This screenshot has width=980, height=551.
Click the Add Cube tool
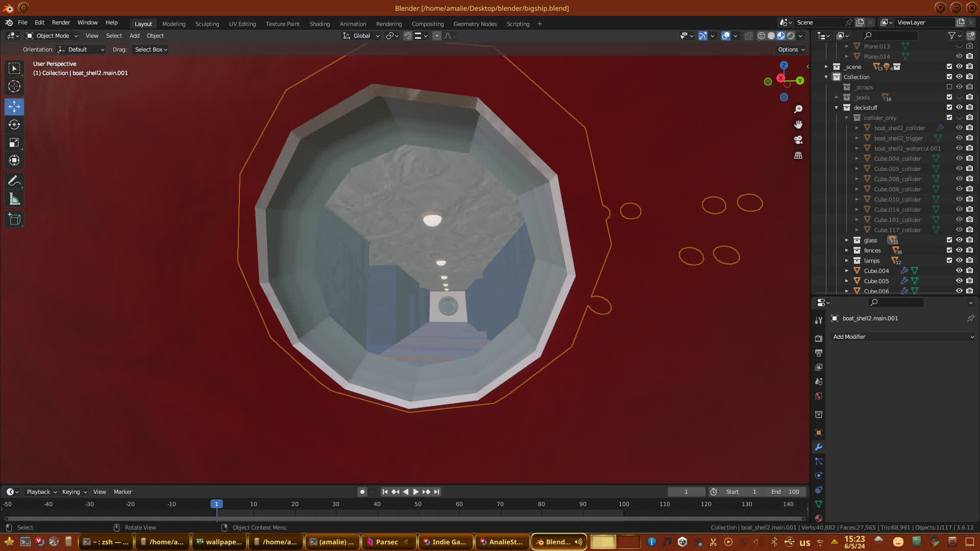(14, 219)
